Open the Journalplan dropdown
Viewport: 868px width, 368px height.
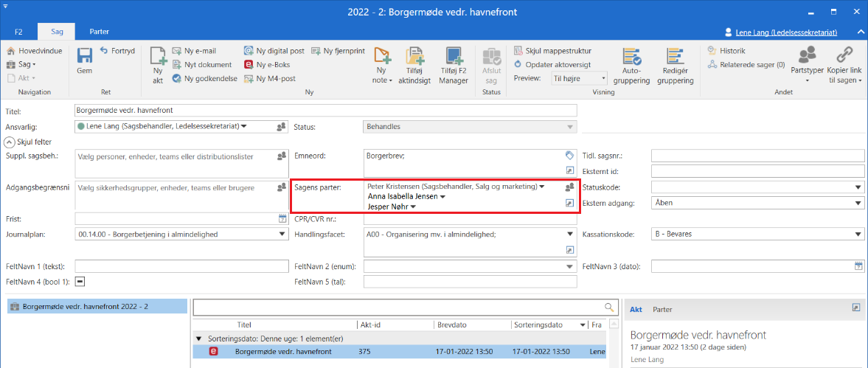(283, 235)
